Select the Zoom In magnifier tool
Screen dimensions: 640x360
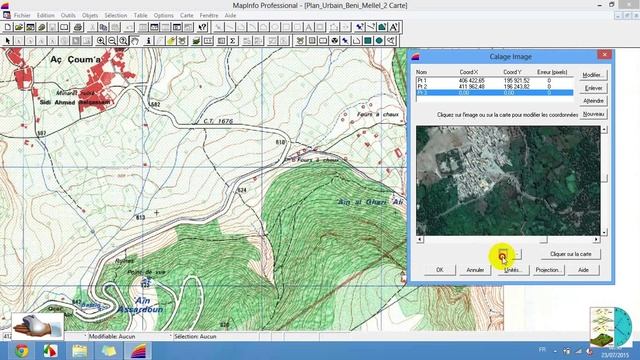click(x=101, y=41)
